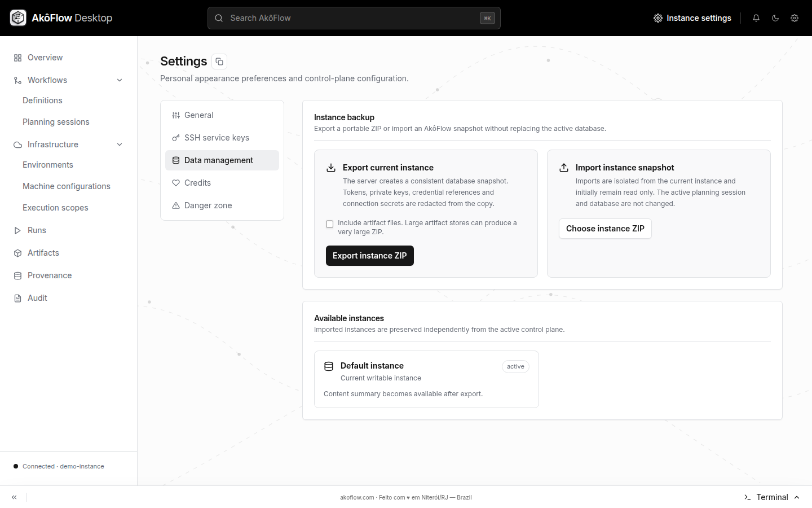Viewport: 812px width, 508px height.
Task: Select Data management tab
Action: coord(222,160)
